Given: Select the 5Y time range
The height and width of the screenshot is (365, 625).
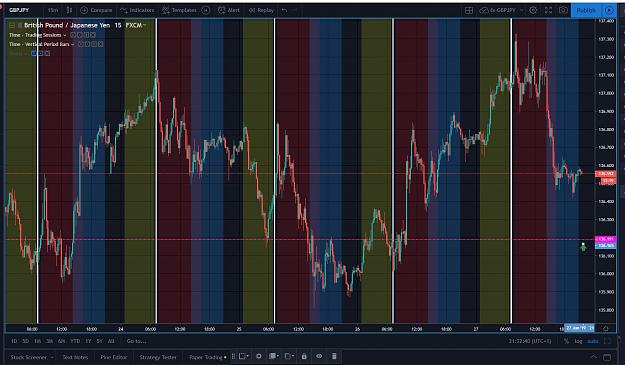Looking at the screenshot, I should click(x=99, y=341).
